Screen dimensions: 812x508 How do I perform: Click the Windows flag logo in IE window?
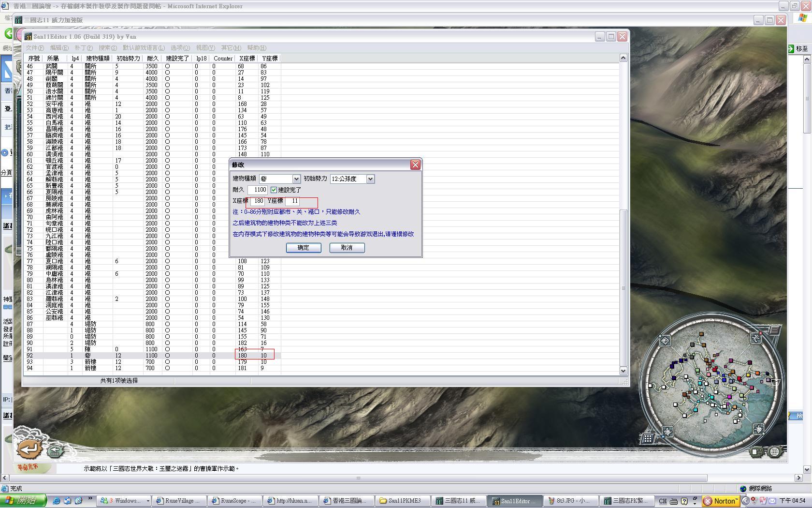pos(802,18)
